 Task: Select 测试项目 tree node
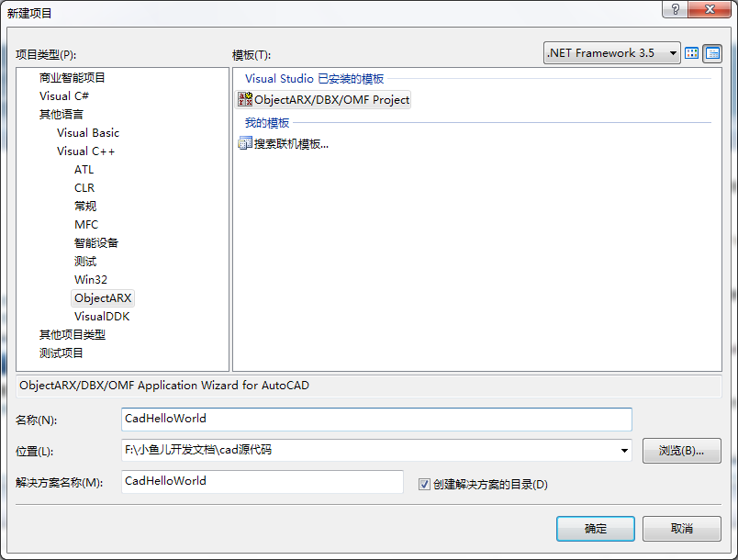(x=61, y=353)
